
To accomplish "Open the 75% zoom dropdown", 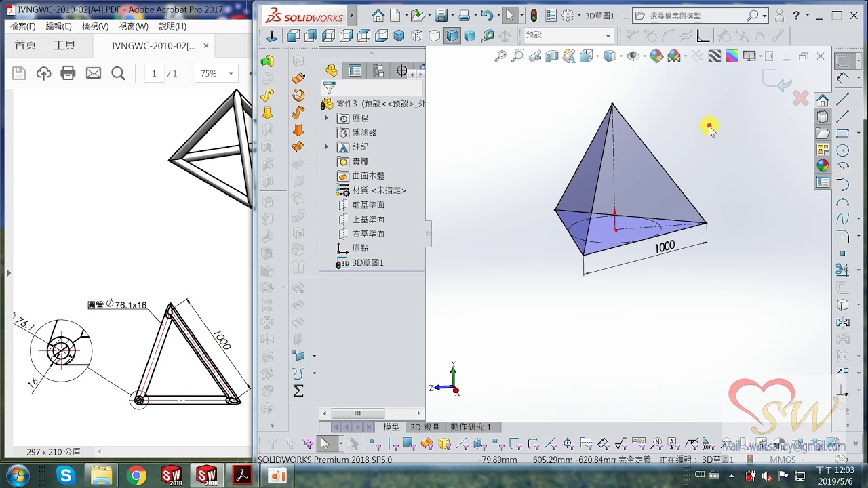I will [217, 73].
